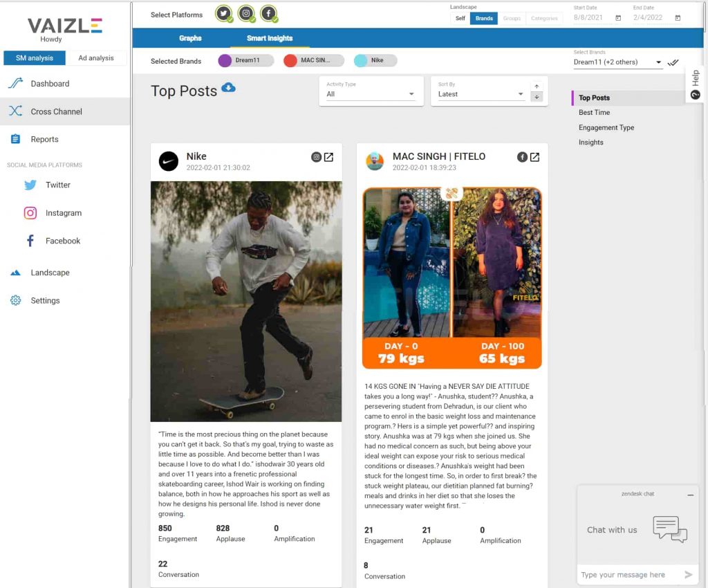Open Cross Channel from sidebar
This screenshot has width=708, height=588.
(65, 111)
